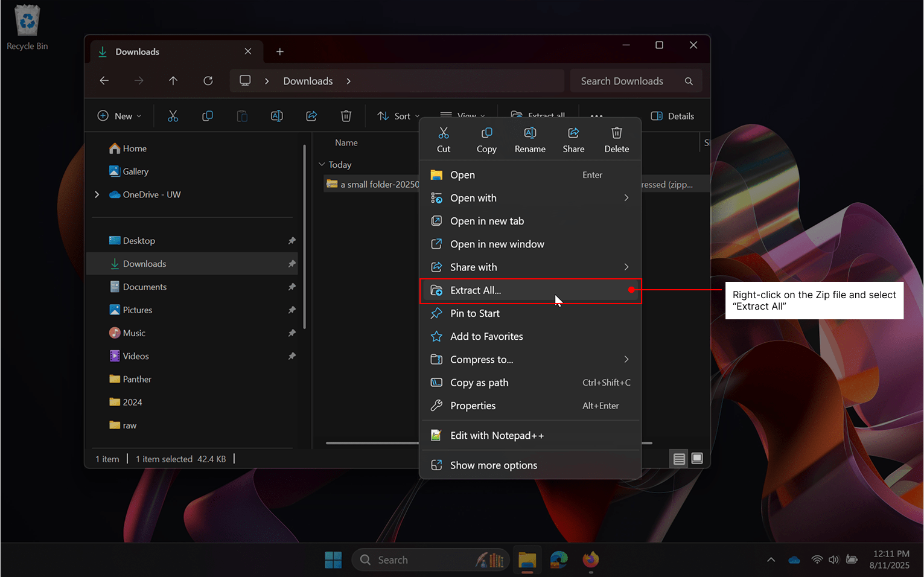Select Show more options in the context menu
924x577 pixels.
(493, 465)
